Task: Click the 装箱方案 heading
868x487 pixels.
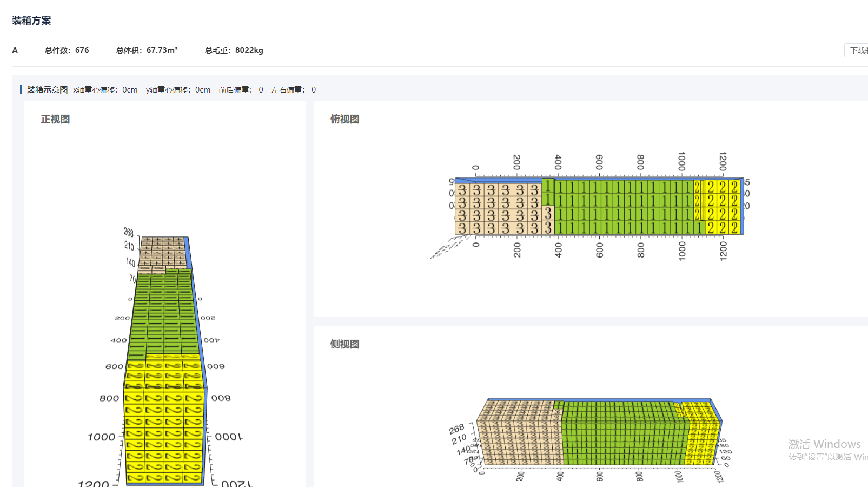Action: [31, 21]
